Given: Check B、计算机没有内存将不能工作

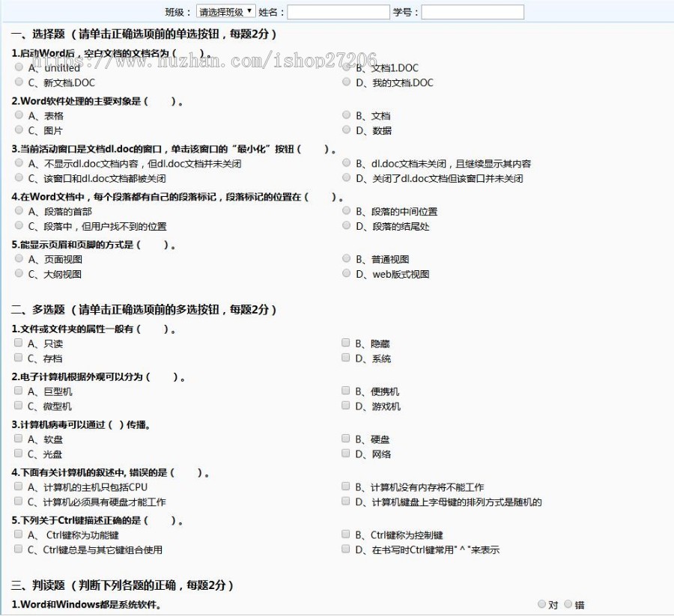Looking at the screenshot, I should pyautogui.click(x=345, y=487).
